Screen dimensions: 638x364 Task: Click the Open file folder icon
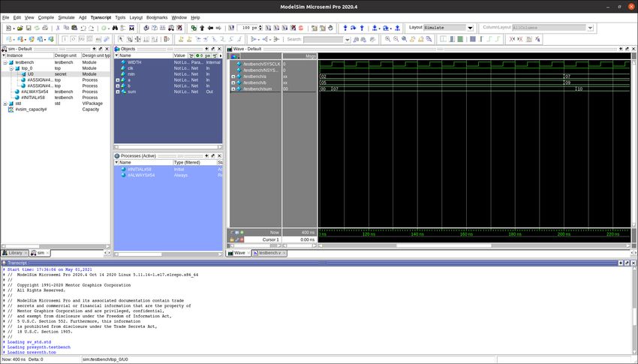coord(20,28)
